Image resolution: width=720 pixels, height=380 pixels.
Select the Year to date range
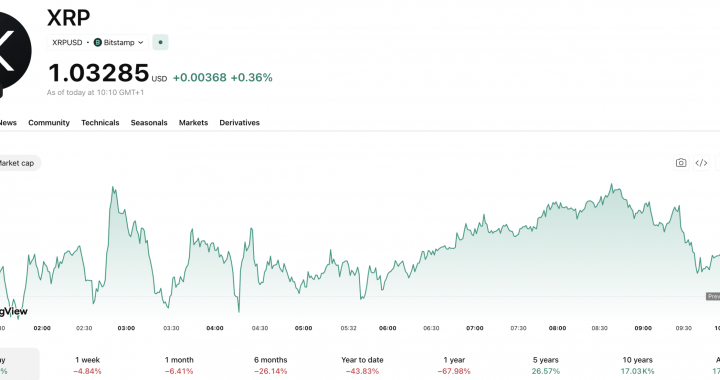[362, 365]
